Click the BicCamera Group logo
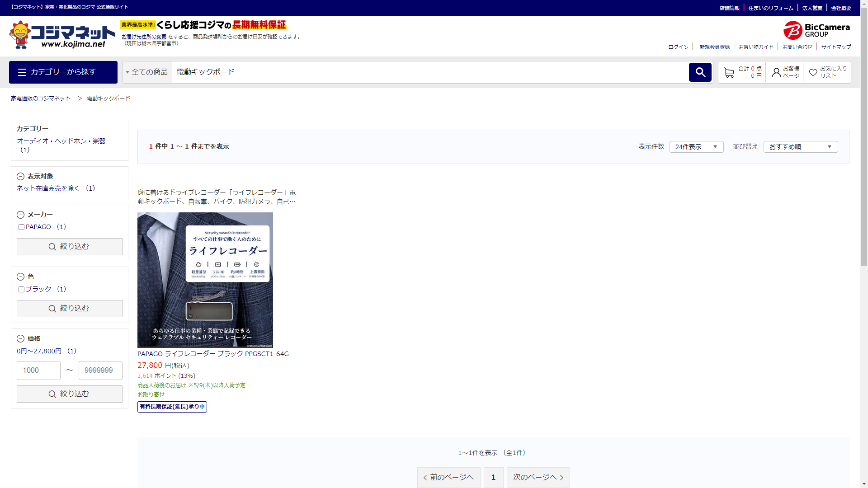Screen dimensions: 868x488 coord(816,30)
